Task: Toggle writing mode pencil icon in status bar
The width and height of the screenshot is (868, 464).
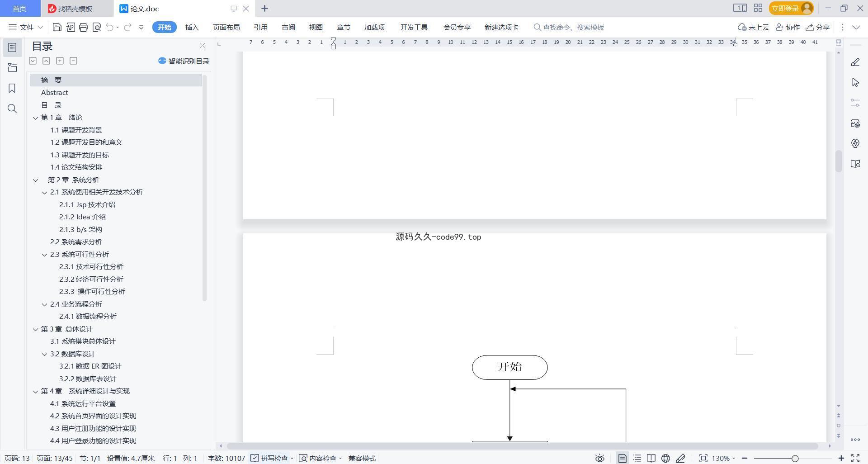Action: 680,458
